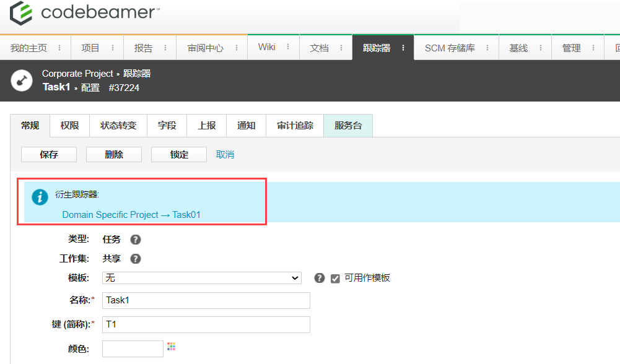This screenshot has height=364, width=620.
Task: Open Wiki menu dots
Action: tap(288, 46)
